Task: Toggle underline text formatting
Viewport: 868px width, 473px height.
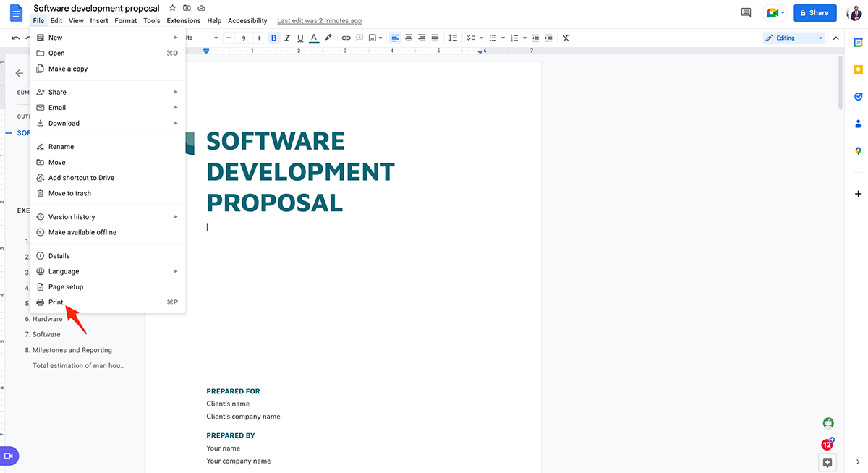Action: click(x=300, y=38)
